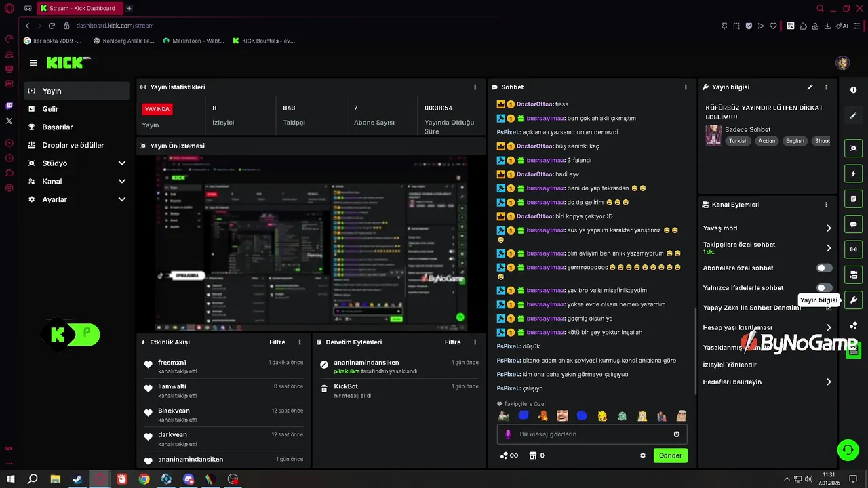
Task: Insert the yellow Pikachu emote
Action: click(602, 415)
